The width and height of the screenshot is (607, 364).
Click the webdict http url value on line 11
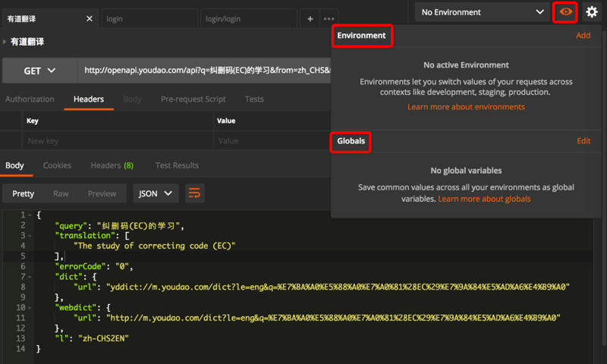[333, 318]
